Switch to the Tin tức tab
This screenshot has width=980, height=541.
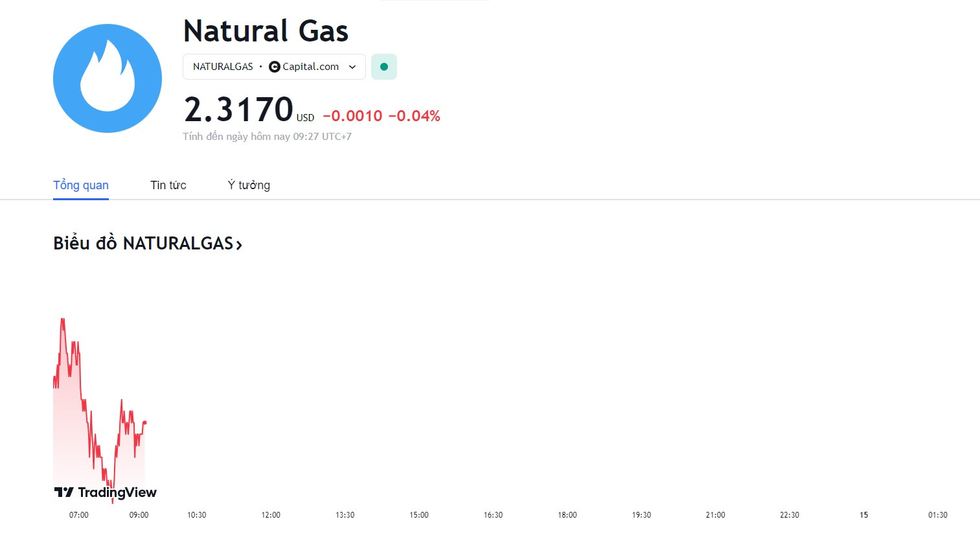click(168, 185)
